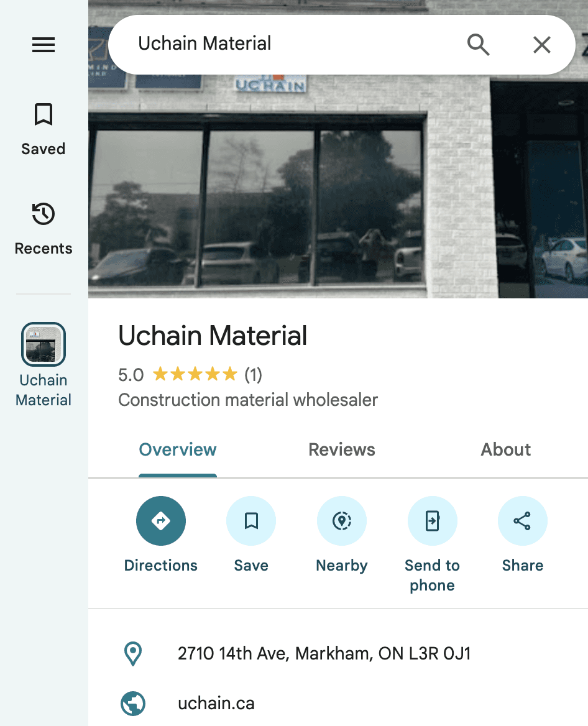The height and width of the screenshot is (726, 588).
Task: Click the Share round button
Action: (523, 521)
